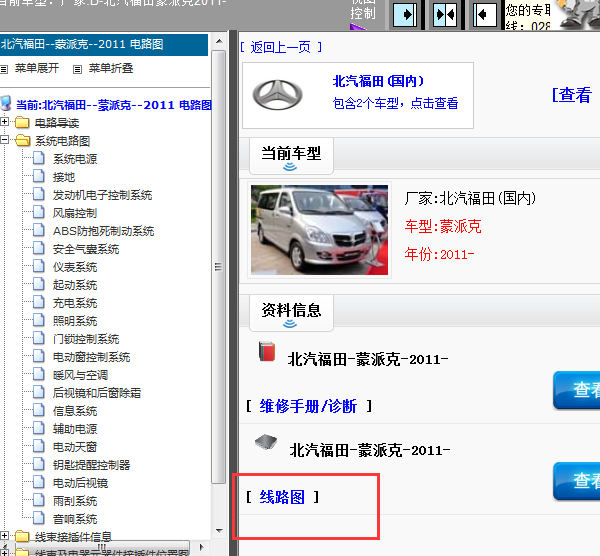The height and width of the screenshot is (556, 600).
Task: Click 菜单折叠 menu option
Action: [111, 68]
